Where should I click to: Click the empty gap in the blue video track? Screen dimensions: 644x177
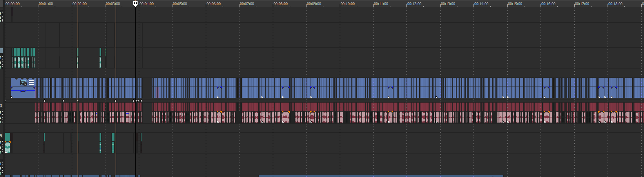tap(147, 88)
